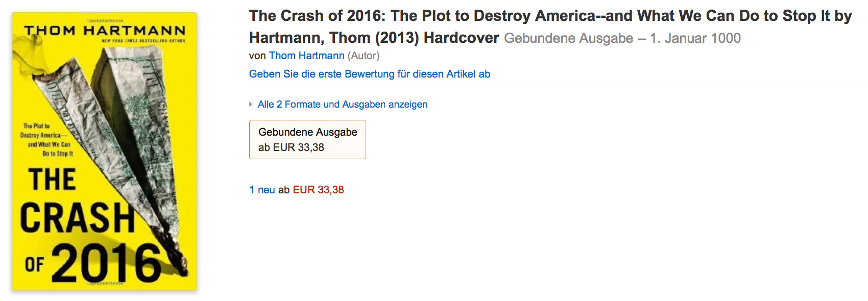Click the "(Autor)" label after the author name
868x301 pixels.
tap(364, 56)
